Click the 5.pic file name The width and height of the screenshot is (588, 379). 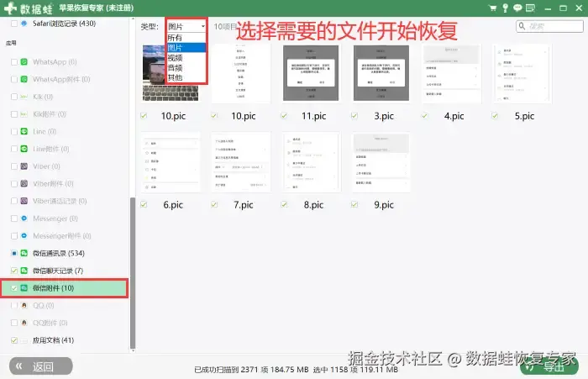click(x=524, y=116)
